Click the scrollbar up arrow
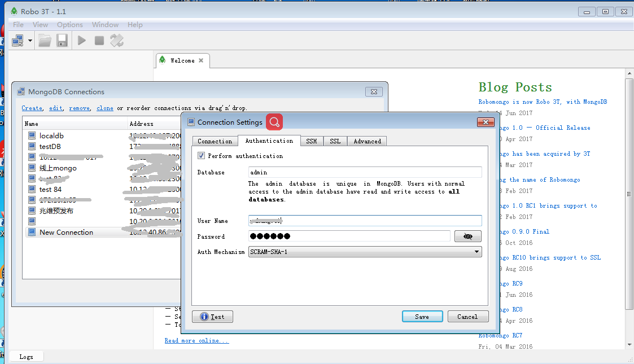This screenshot has width=634, height=364. pos(629,73)
